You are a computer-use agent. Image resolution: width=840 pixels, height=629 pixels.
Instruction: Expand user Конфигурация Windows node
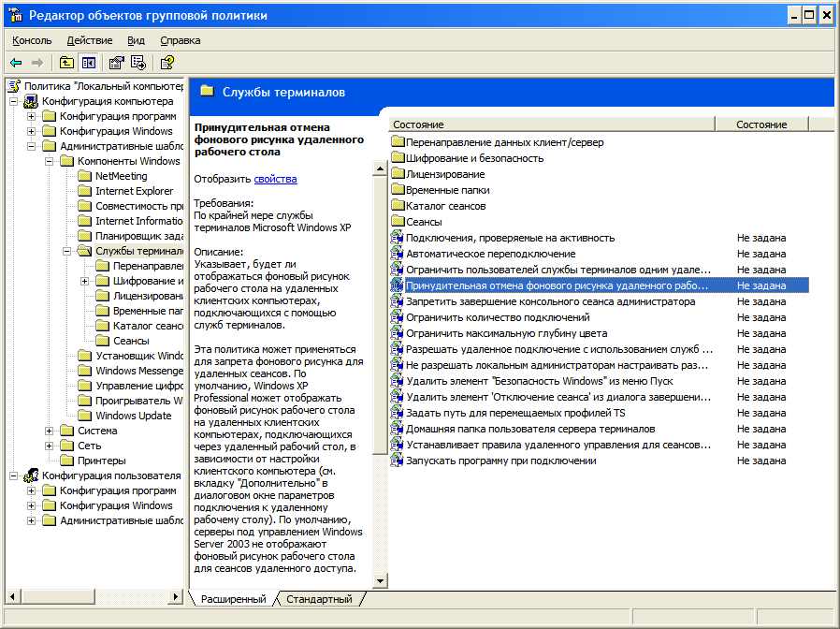tap(32, 505)
